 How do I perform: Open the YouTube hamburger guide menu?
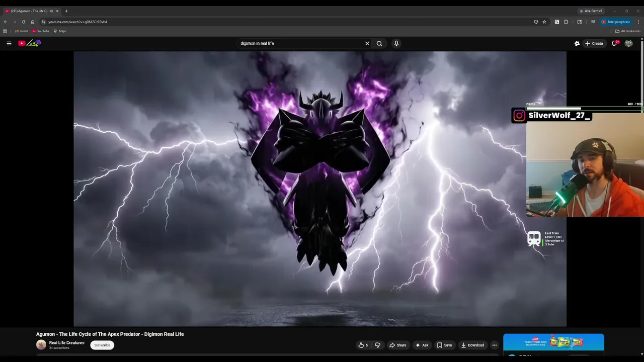pos(9,43)
